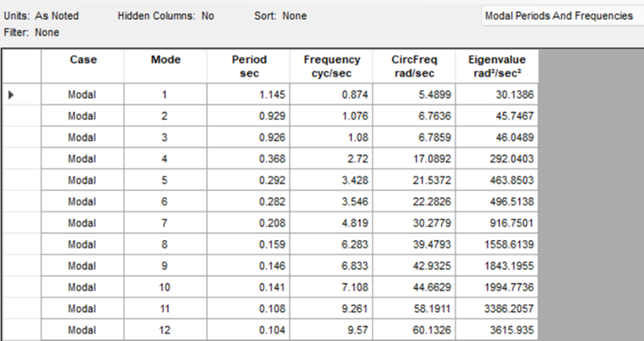Select CircFreq cell 22.2826
This screenshot has height=341, width=644.
point(414,202)
